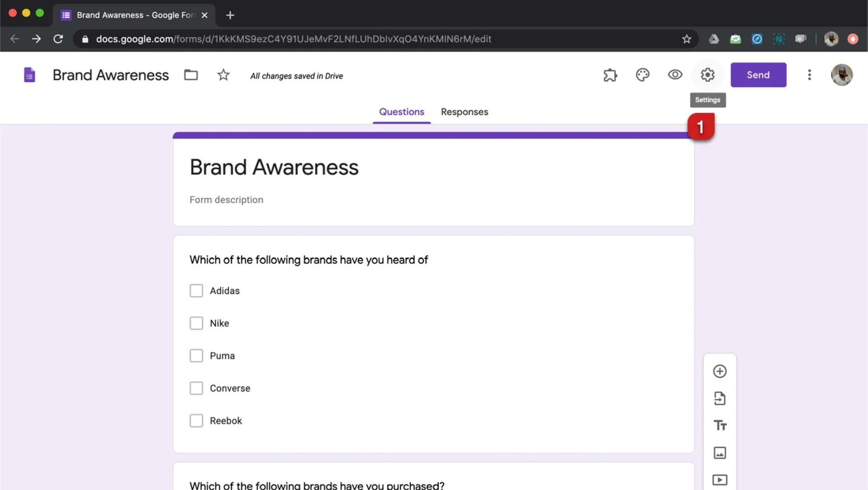Tick the Nike checkbox
Image resolution: width=868 pixels, height=490 pixels.
(x=196, y=323)
